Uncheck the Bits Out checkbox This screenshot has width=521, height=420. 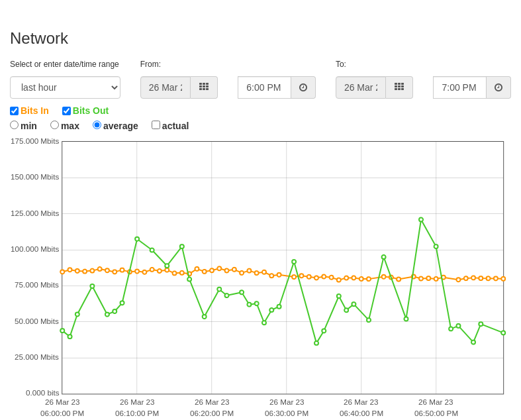point(66,111)
